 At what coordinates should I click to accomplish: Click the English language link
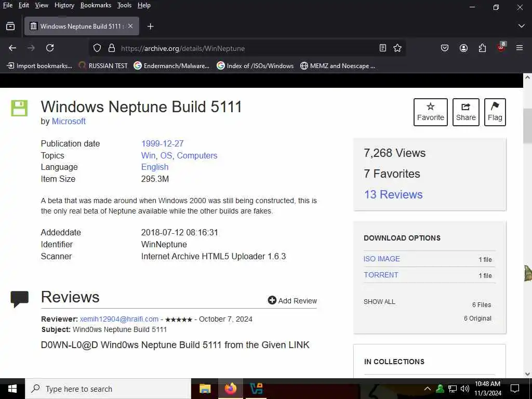pyautogui.click(x=155, y=167)
